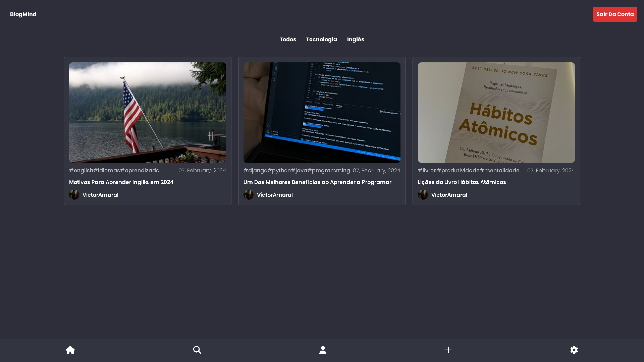The height and width of the screenshot is (362, 644).
Task: Create new post with plus icon
Action: 448,350
